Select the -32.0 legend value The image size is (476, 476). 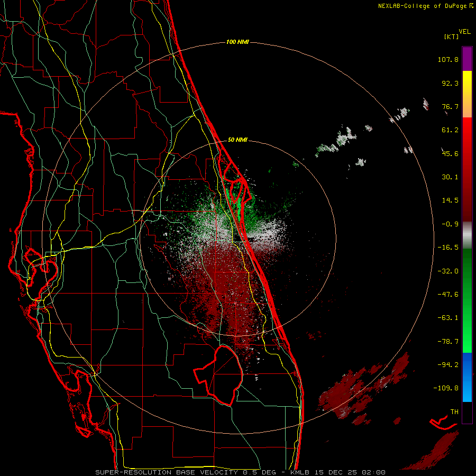[x=448, y=271]
